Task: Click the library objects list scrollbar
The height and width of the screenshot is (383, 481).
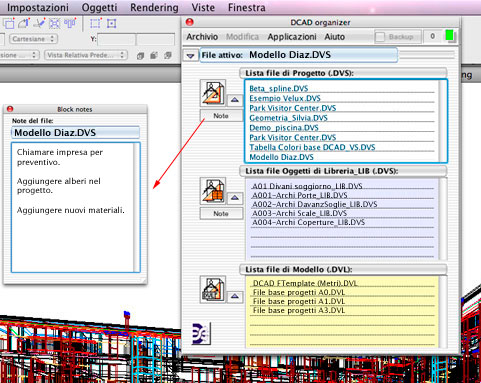Action: point(443,219)
